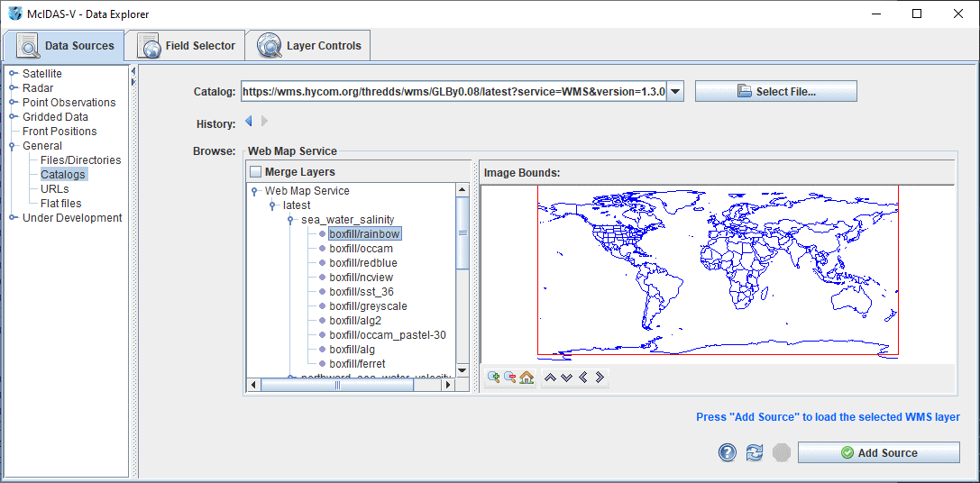Select the boxfill/sst_36 layer
Viewport: 980px width, 483px height.
click(x=362, y=291)
